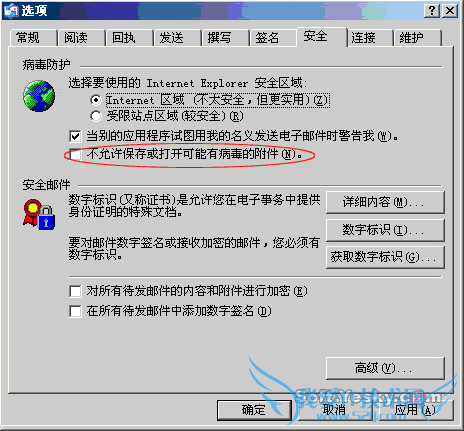Open the 签名 tab
Viewport: 464px width, 431px height.
tap(272, 38)
